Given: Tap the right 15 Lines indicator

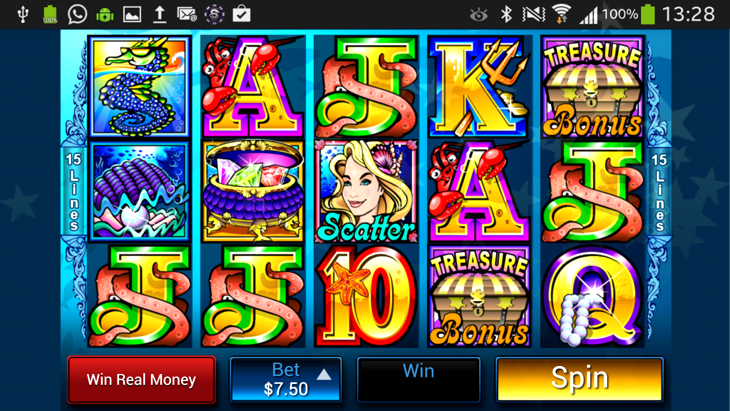Looking at the screenshot, I should (x=659, y=192).
